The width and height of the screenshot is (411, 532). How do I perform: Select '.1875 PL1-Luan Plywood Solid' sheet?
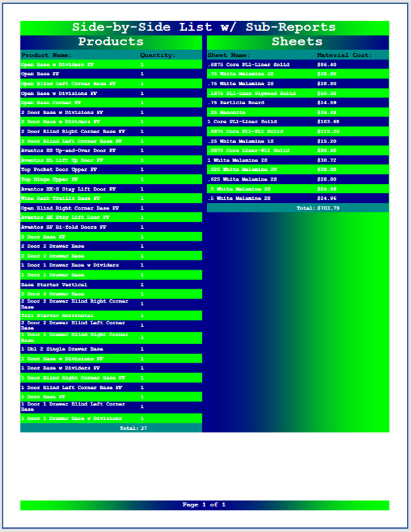252,94
